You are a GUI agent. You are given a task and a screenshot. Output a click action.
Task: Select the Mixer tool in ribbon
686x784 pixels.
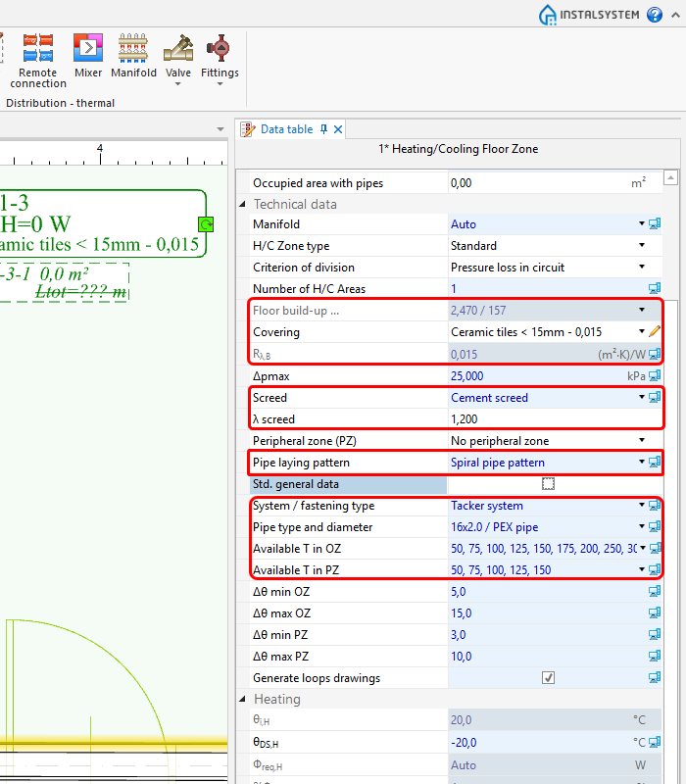click(x=88, y=49)
